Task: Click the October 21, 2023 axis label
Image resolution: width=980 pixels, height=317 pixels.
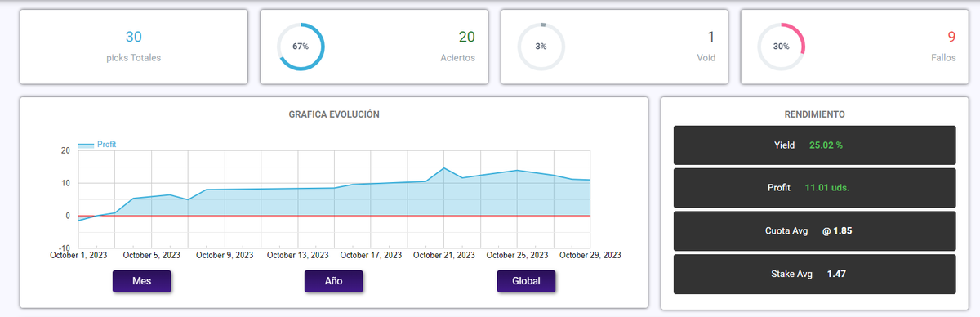Action: pyautogui.click(x=444, y=256)
